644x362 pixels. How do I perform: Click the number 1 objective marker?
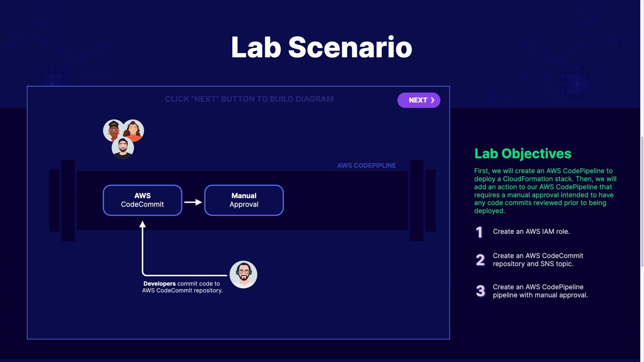(479, 232)
